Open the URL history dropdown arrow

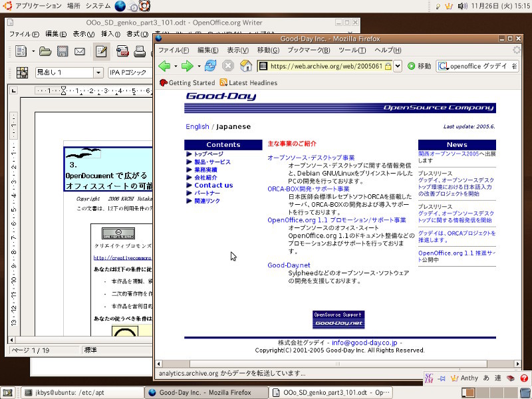click(x=398, y=66)
